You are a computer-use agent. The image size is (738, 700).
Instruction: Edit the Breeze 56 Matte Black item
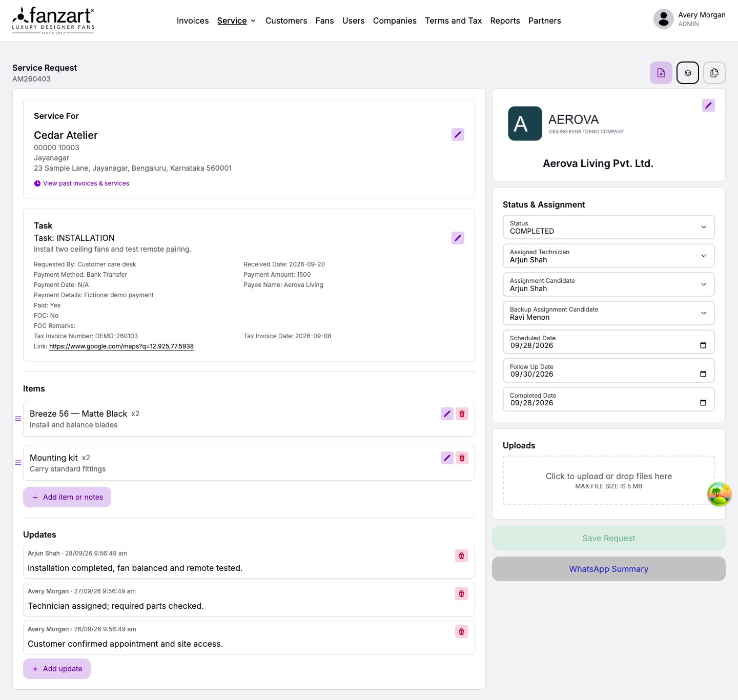tap(447, 414)
